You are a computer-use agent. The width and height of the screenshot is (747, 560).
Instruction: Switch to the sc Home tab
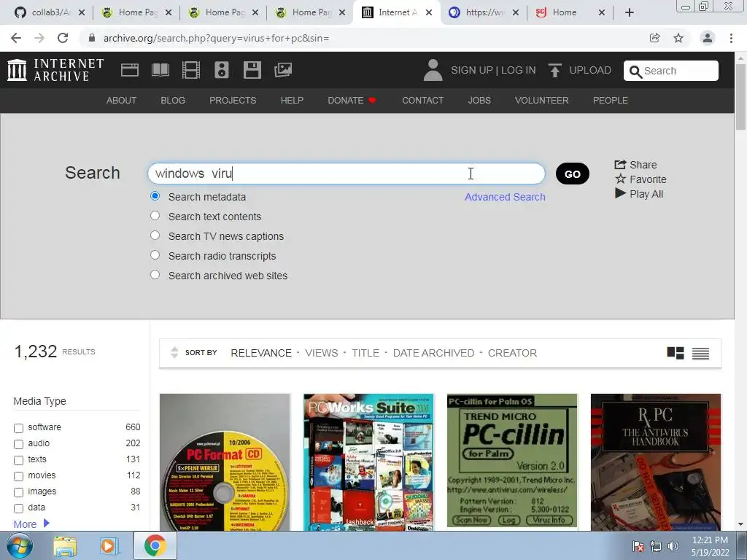pos(570,12)
